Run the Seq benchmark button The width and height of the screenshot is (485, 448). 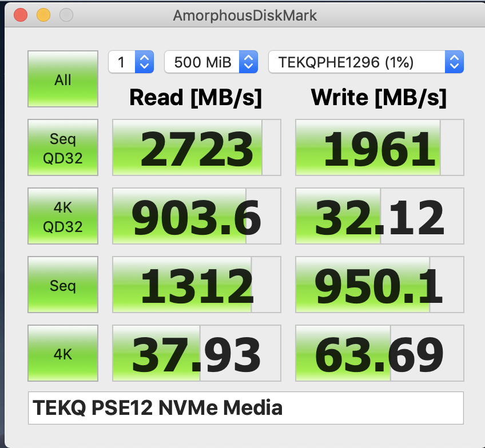click(63, 285)
